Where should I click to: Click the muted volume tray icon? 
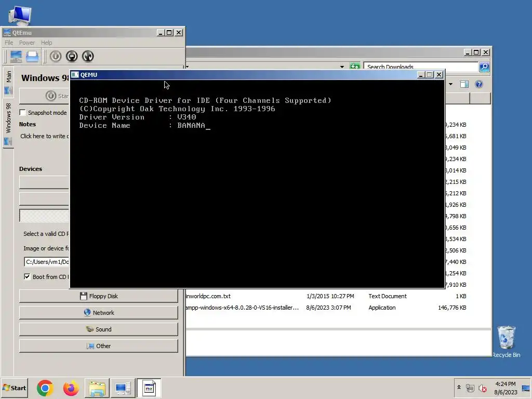[482, 388]
